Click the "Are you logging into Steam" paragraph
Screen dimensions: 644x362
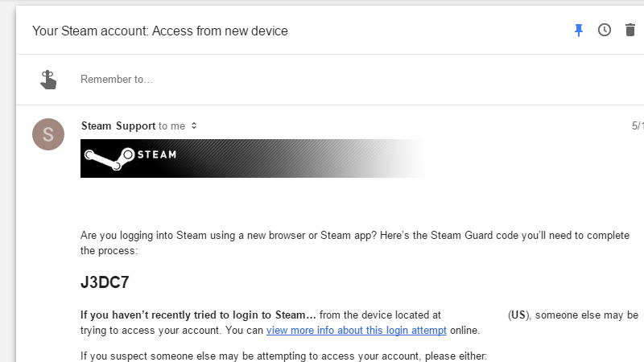[x=355, y=243]
